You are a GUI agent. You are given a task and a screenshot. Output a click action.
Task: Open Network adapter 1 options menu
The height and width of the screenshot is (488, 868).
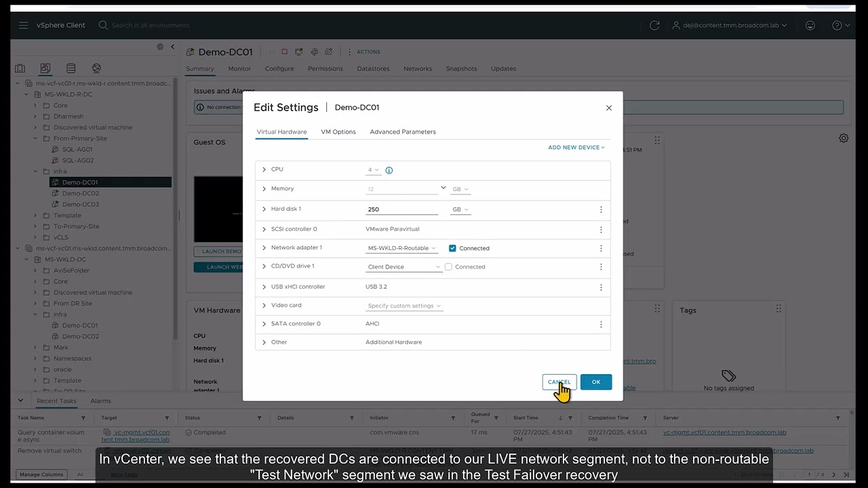pyautogui.click(x=601, y=248)
